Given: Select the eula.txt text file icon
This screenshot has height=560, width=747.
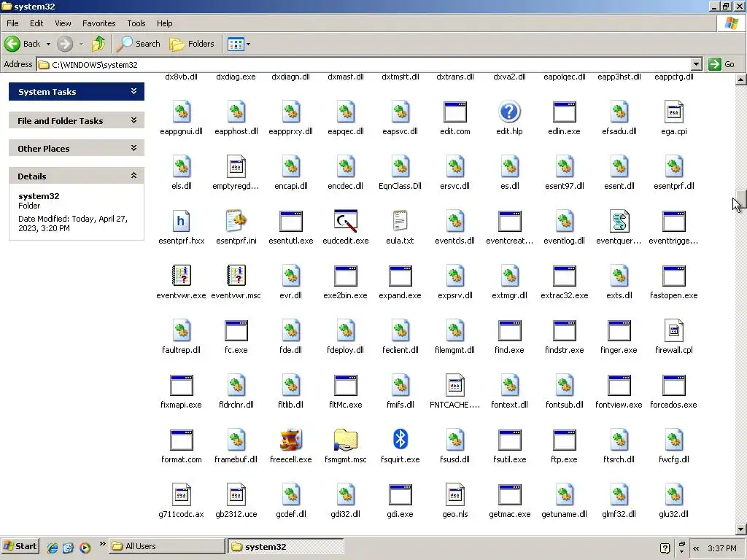Looking at the screenshot, I should coord(400,221).
